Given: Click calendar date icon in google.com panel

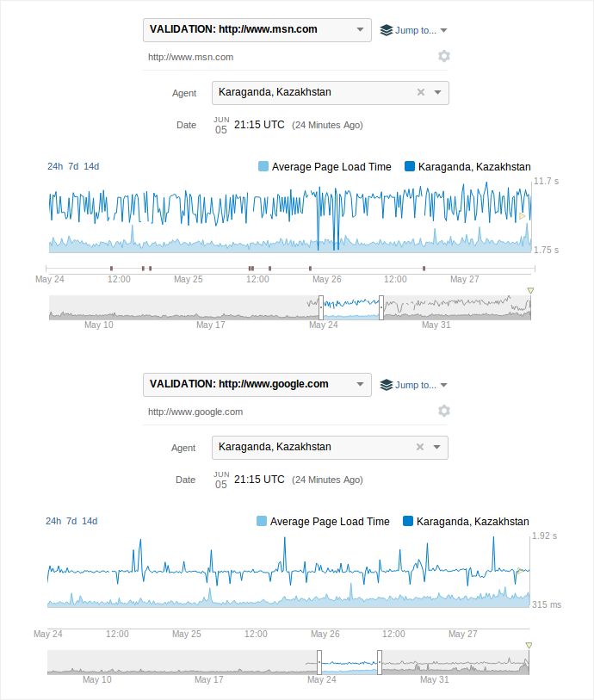Looking at the screenshot, I should [x=221, y=480].
